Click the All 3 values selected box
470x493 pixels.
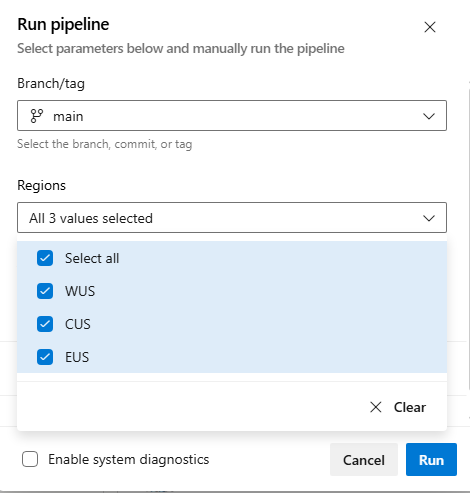tap(232, 217)
